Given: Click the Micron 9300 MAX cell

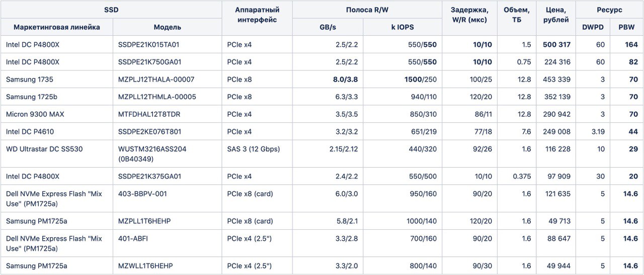Looking at the screenshot, I should pyautogui.click(x=57, y=114).
